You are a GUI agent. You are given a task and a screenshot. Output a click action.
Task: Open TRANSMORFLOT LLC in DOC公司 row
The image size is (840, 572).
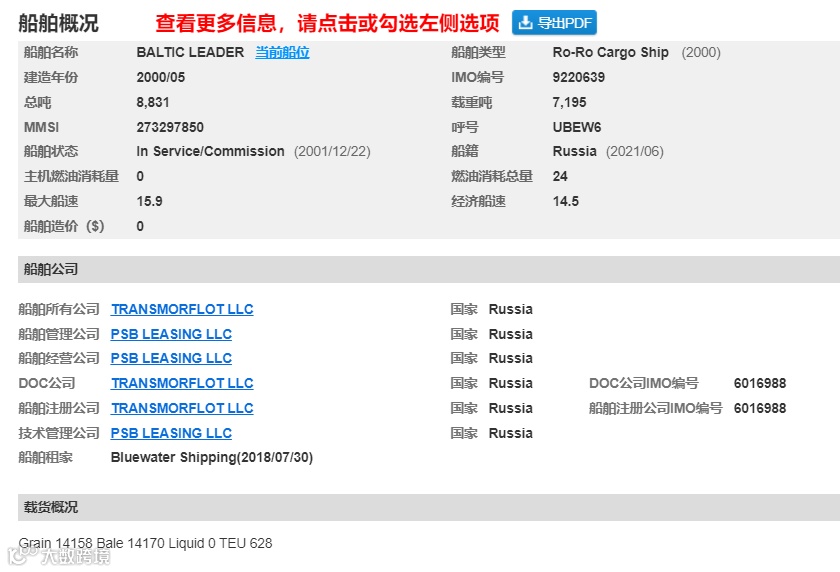pos(182,383)
